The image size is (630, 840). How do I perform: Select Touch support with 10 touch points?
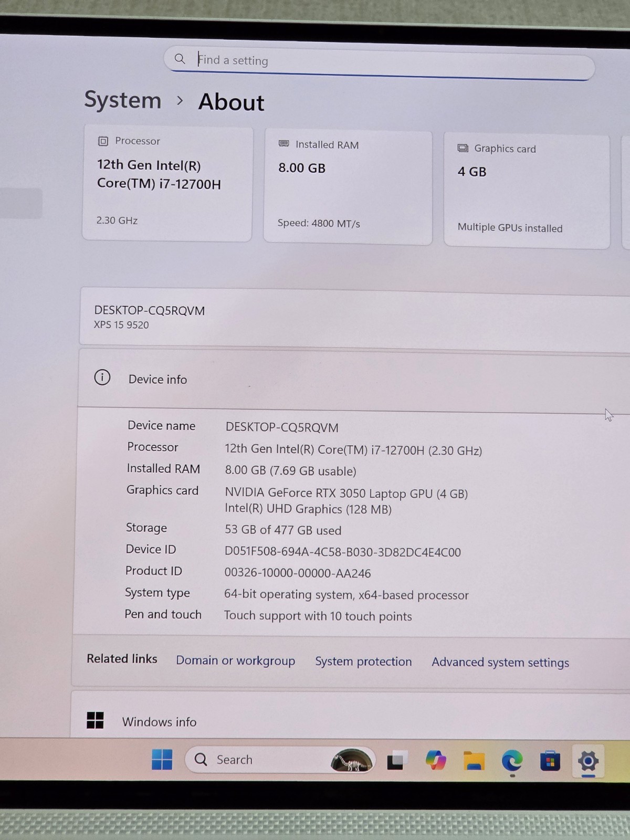coord(318,616)
